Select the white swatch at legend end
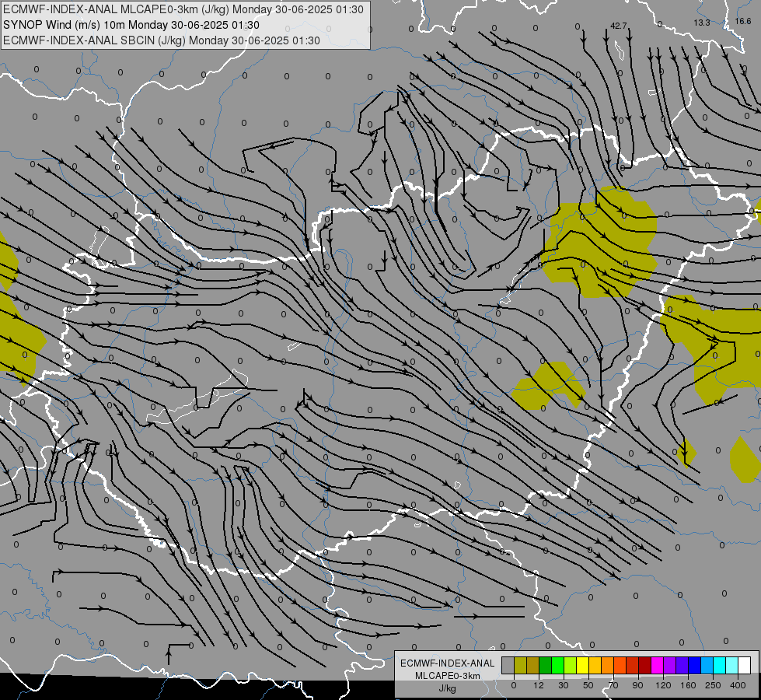 [744, 665]
